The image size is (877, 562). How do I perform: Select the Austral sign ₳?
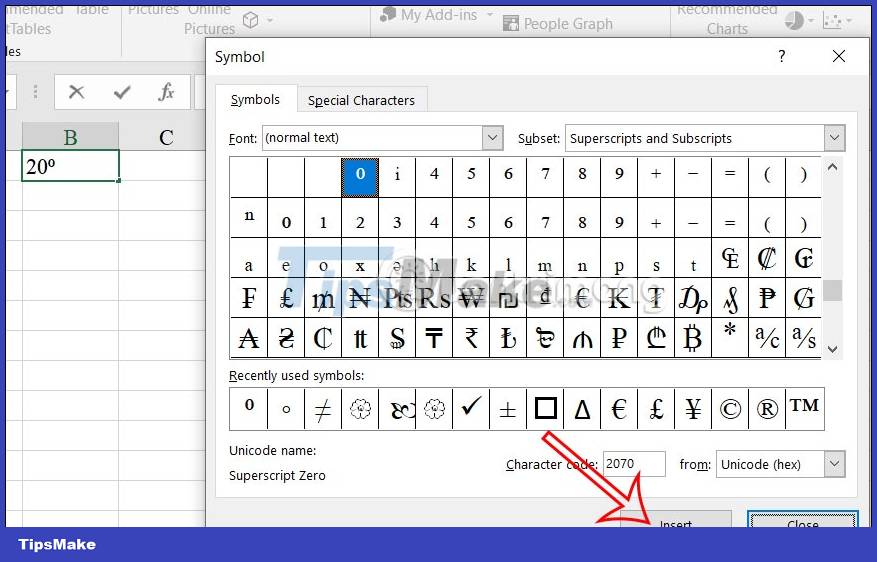click(249, 338)
